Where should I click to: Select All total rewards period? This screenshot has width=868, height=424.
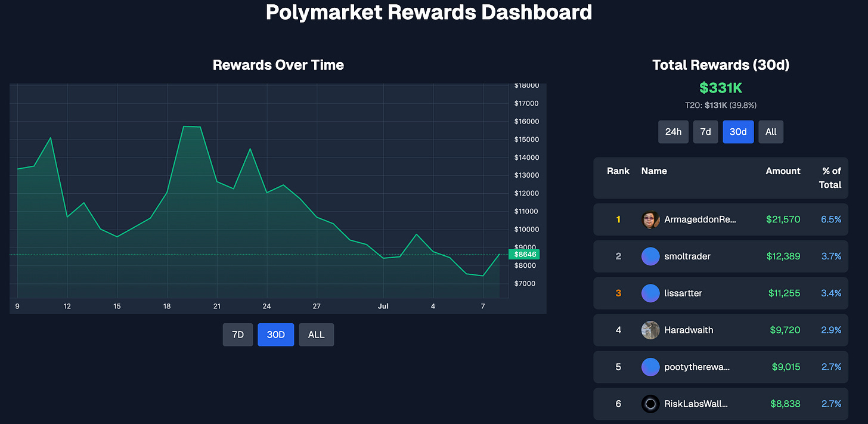tap(771, 132)
